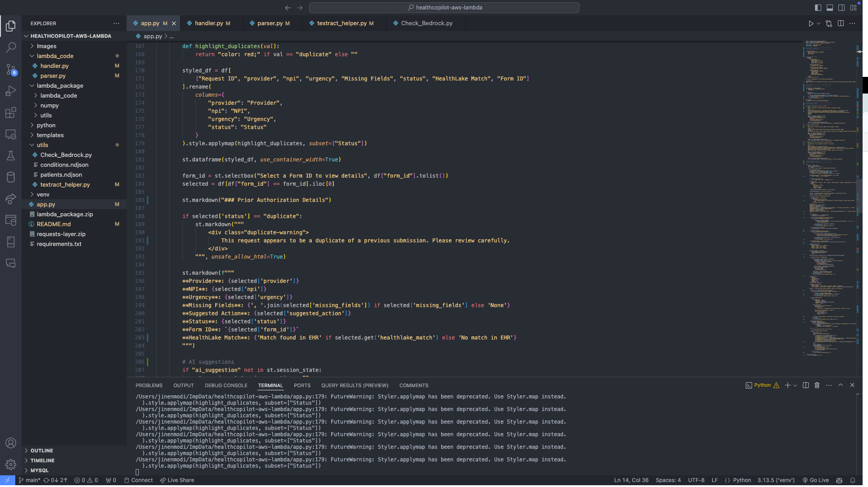Screen dimensions: 868x487
Task: Open notifications bell in status bar
Action: coord(852,480)
